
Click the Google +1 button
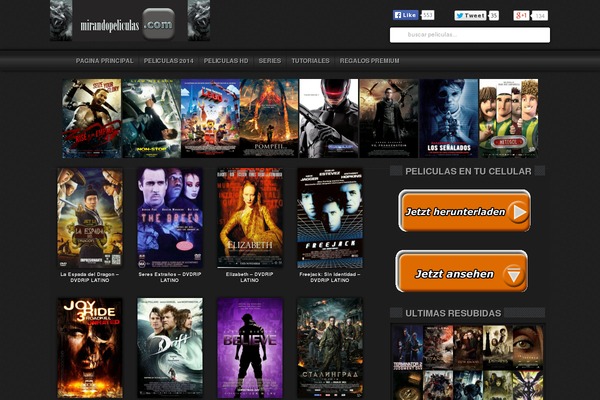[521, 15]
